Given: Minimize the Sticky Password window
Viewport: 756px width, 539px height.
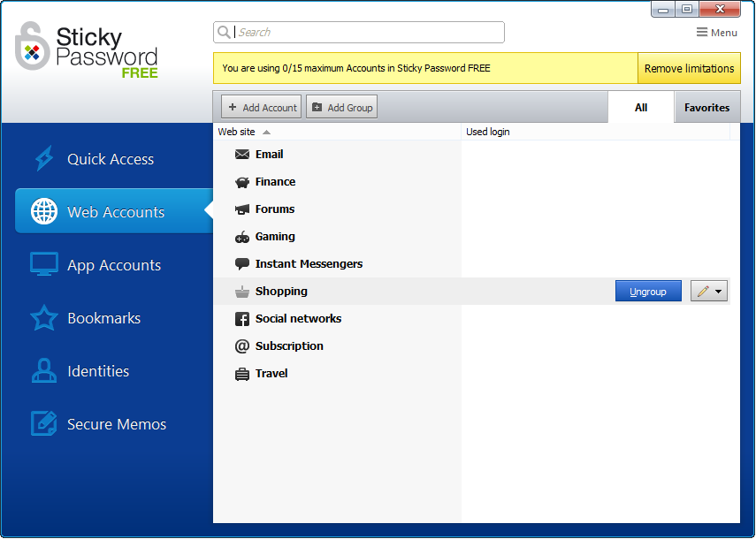Looking at the screenshot, I should pos(663,10).
